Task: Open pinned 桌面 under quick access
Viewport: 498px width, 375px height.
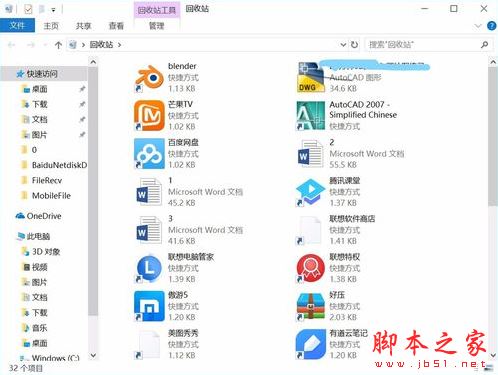Action: tap(40, 89)
